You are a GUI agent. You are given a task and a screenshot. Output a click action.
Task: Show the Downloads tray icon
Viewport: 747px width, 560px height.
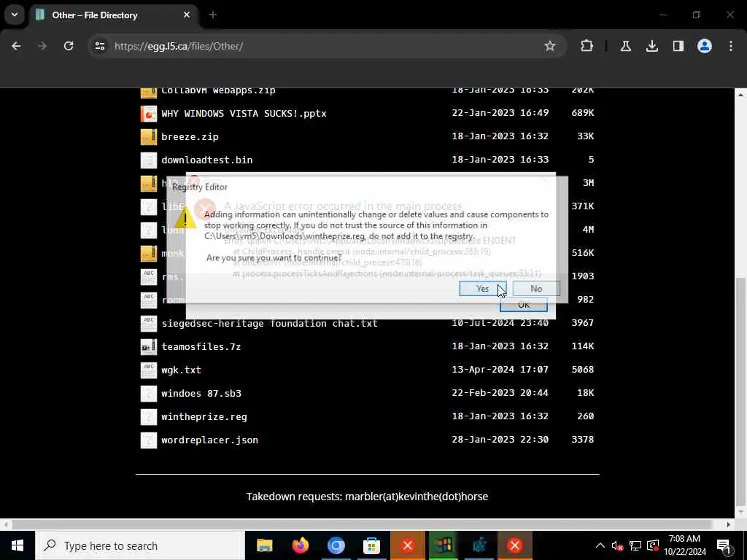[x=651, y=46]
